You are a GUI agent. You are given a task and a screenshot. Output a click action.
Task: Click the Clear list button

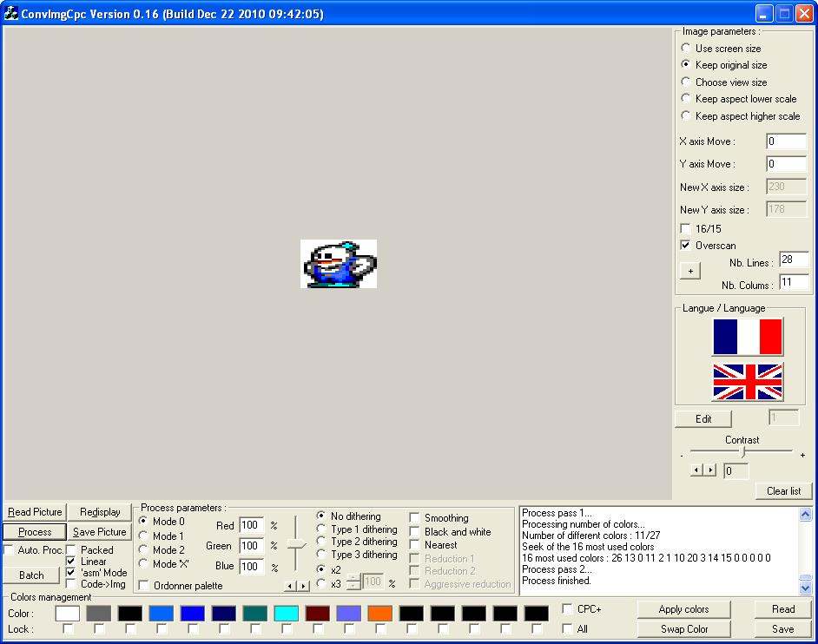783,490
